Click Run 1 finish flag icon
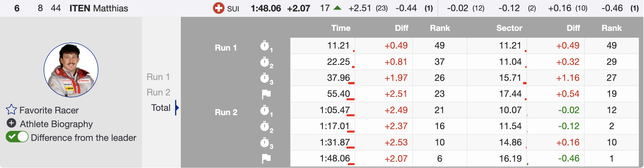 [266, 94]
